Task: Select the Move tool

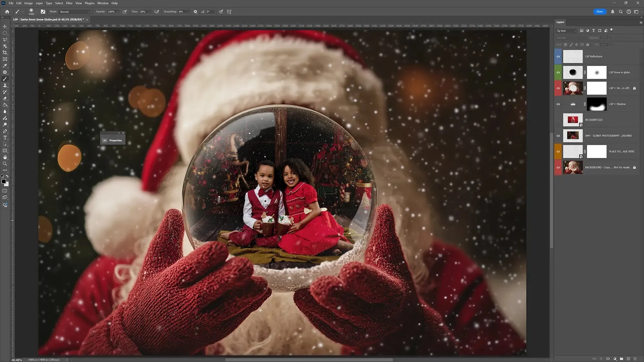Action: (x=5, y=26)
